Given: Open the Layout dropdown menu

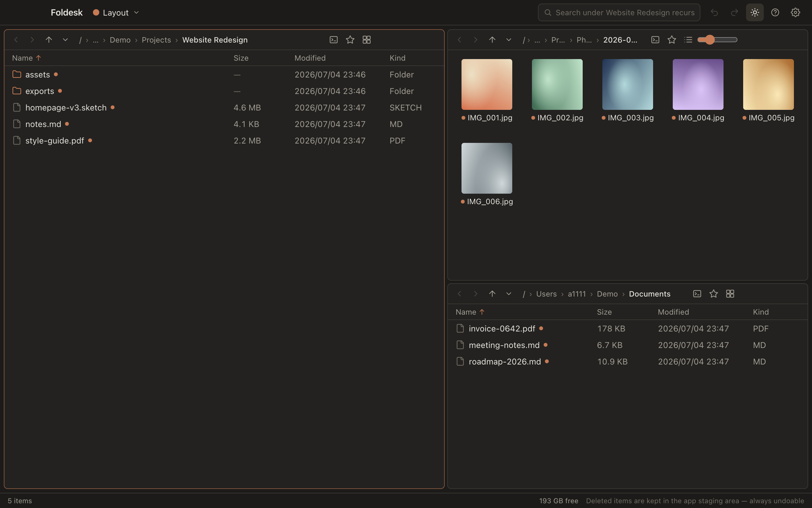Looking at the screenshot, I should pos(116,12).
